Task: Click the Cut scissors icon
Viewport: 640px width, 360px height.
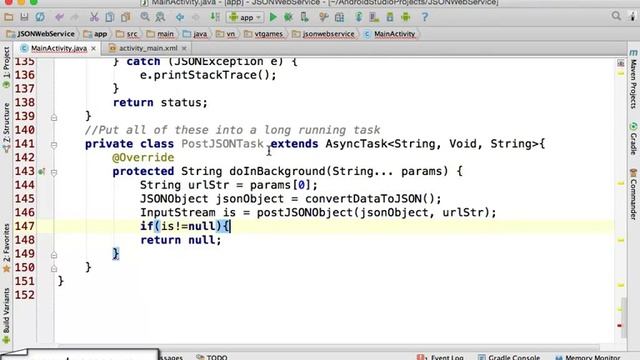Action: [x=94, y=17]
